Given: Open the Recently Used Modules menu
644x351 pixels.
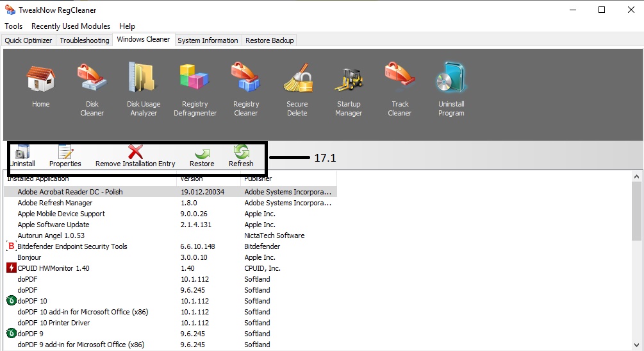Looking at the screenshot, I should [70, 26].
